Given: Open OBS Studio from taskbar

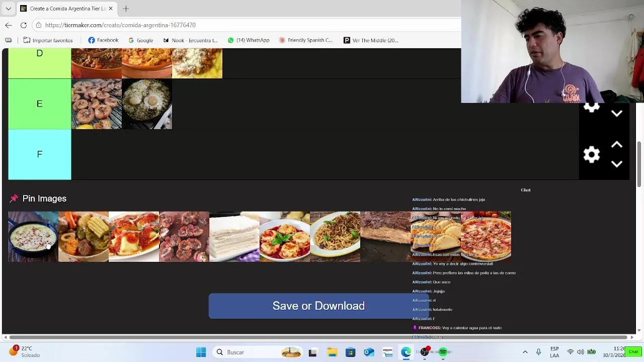Looking at the screenshot, I should click(x=425, y=352).
